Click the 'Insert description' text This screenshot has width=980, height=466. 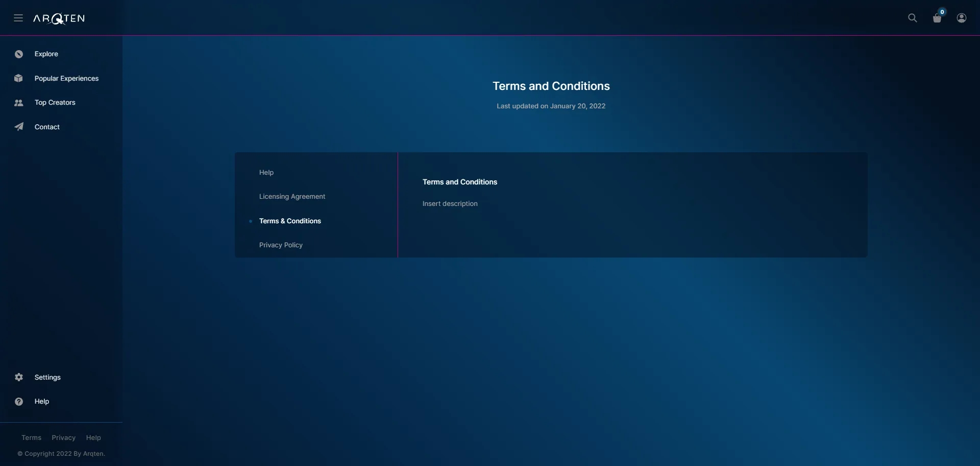click(450, 204)
